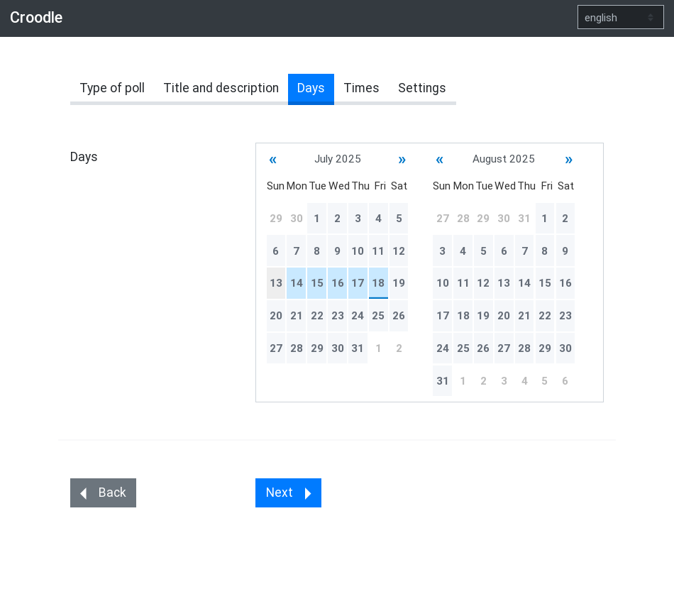
Task: Deselect July 15 in the calendar
Action: (x=317, y=283)
